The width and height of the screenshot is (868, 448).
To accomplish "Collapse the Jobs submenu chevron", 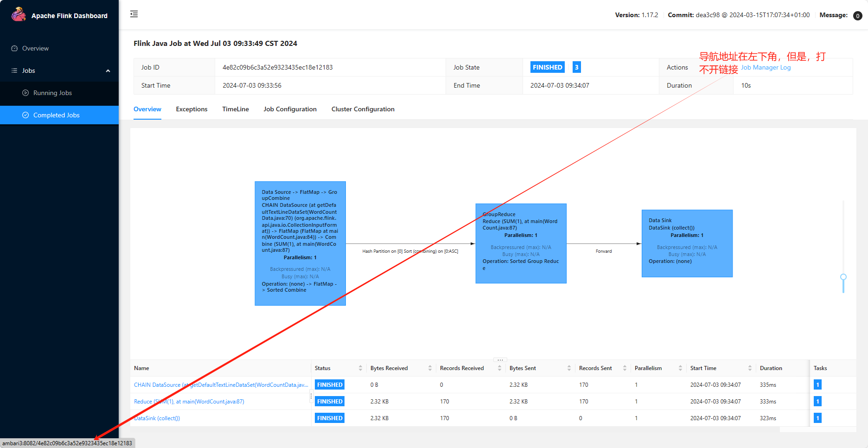I will (x=108, y=71).
